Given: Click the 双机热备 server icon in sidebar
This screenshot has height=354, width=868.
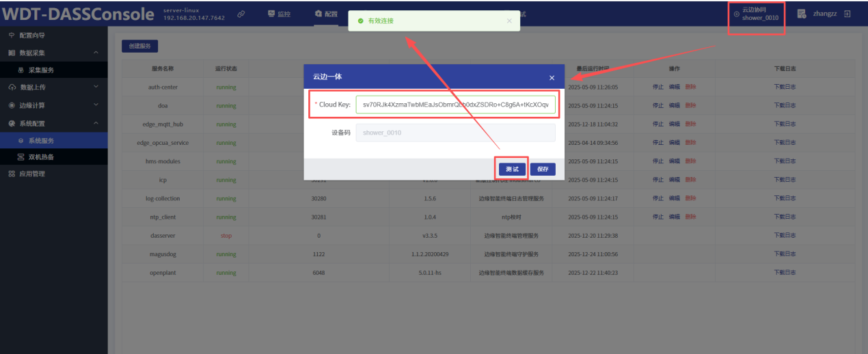Looking at the screenshot, I should [x=21, y=157].
